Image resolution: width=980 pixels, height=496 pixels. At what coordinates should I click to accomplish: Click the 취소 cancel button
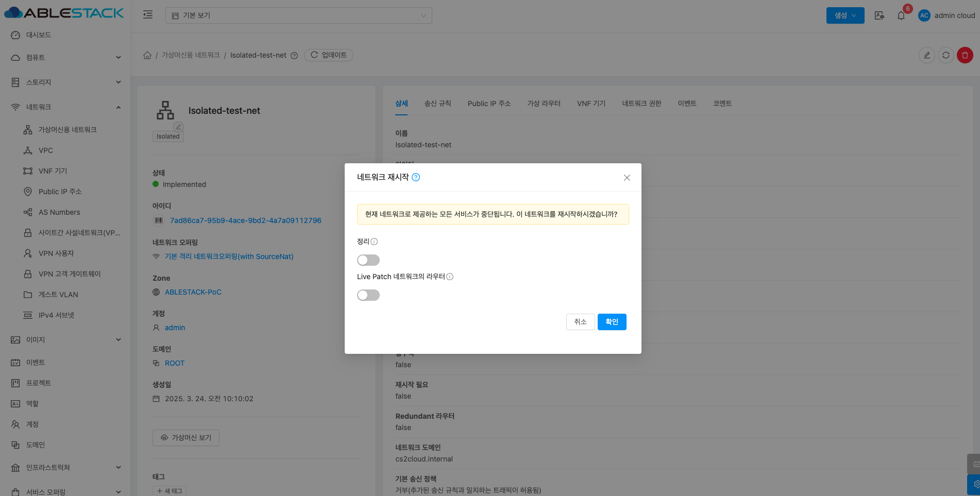click(x=580, y=322)
